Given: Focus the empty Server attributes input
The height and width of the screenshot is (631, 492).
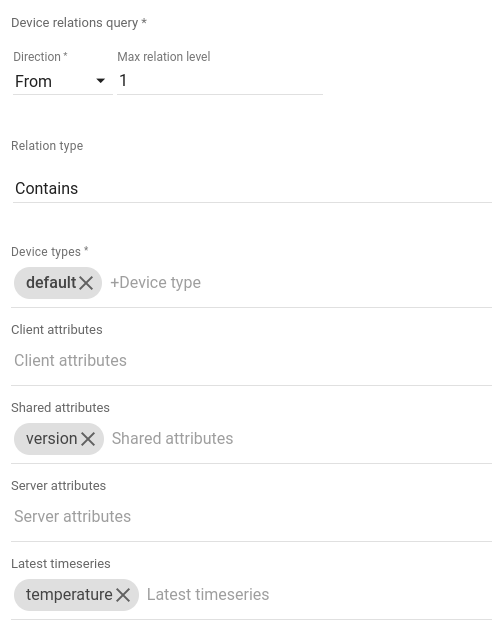Looking at the screenshot, I should (252, 517).
